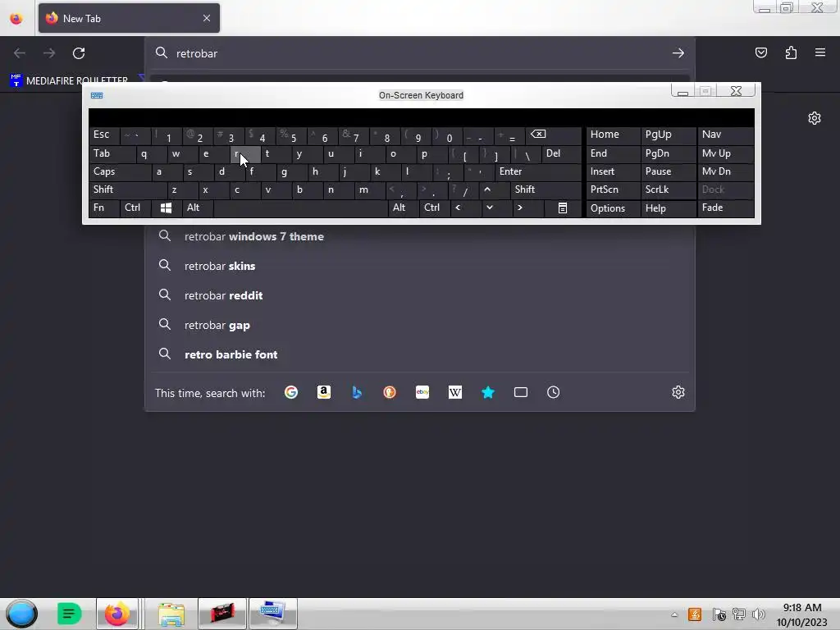Click the PrtScn key on keyboard
The height and width of the screenshot is (630, 840).
(614, 189)
